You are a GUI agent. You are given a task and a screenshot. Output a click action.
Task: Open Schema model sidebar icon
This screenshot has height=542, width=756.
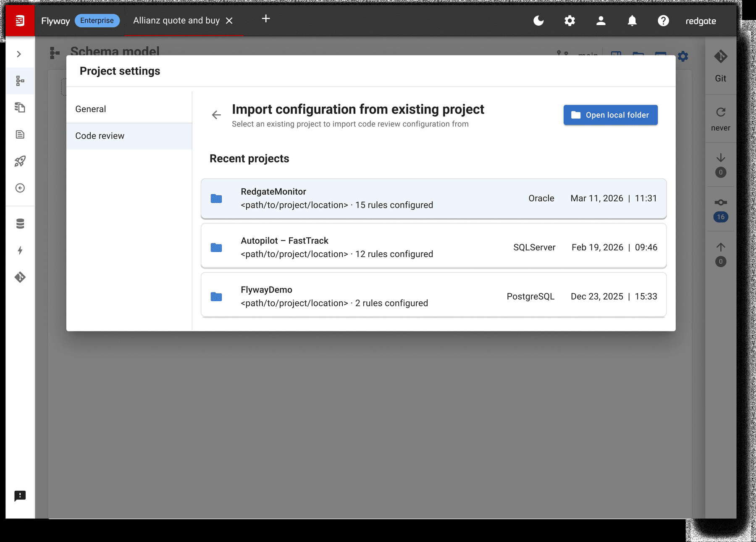(x=20, y=81)
